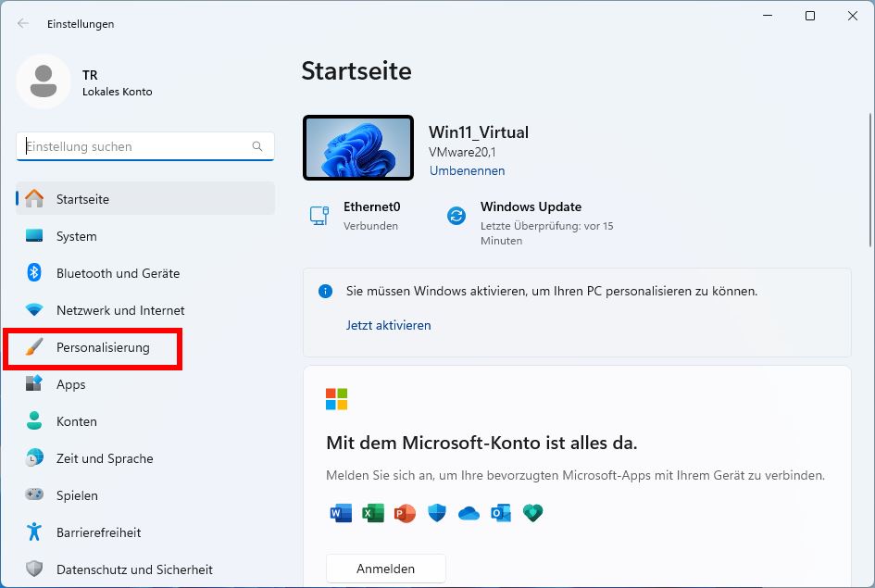875x588 pixels.
Task: Click the Barrierefreiheit accessibility icon
Action: pyautogui.click(x=34, y=532)
